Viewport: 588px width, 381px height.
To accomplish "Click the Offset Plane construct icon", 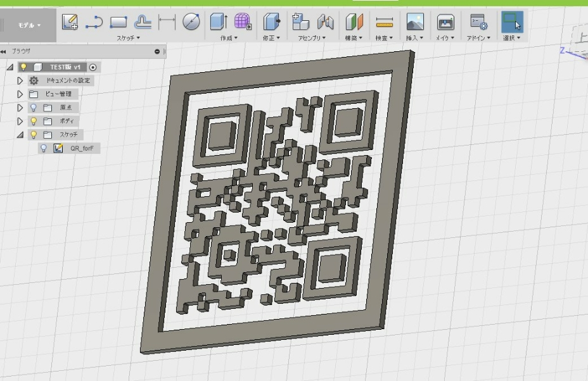I will pos(354,22).
